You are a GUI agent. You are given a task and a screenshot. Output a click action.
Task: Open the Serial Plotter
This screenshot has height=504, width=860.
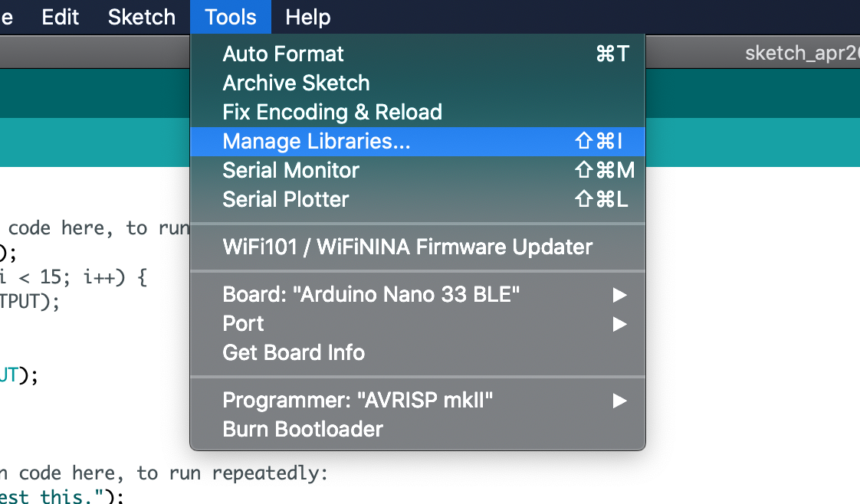[x=286, y=199]
